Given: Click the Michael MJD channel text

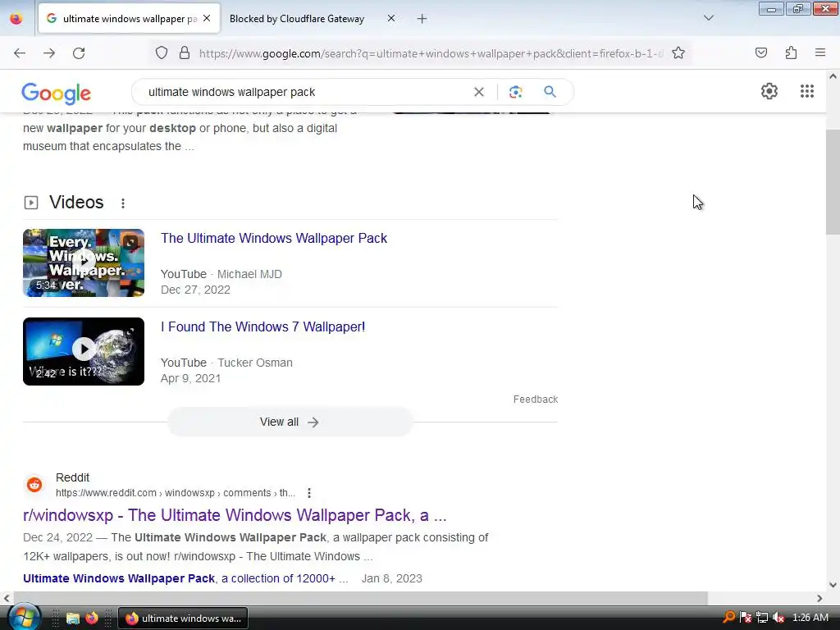Looking at the screenshot, I should [249, 274].
